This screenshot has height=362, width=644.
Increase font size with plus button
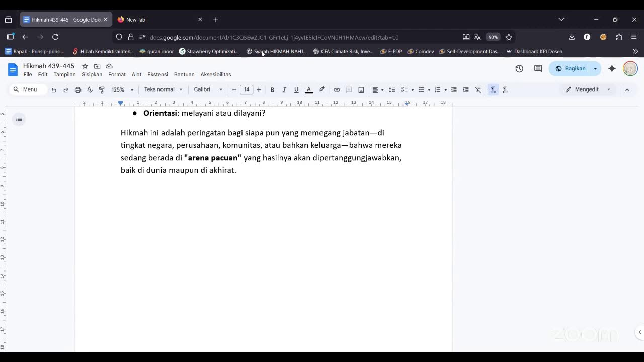[259, 89]
